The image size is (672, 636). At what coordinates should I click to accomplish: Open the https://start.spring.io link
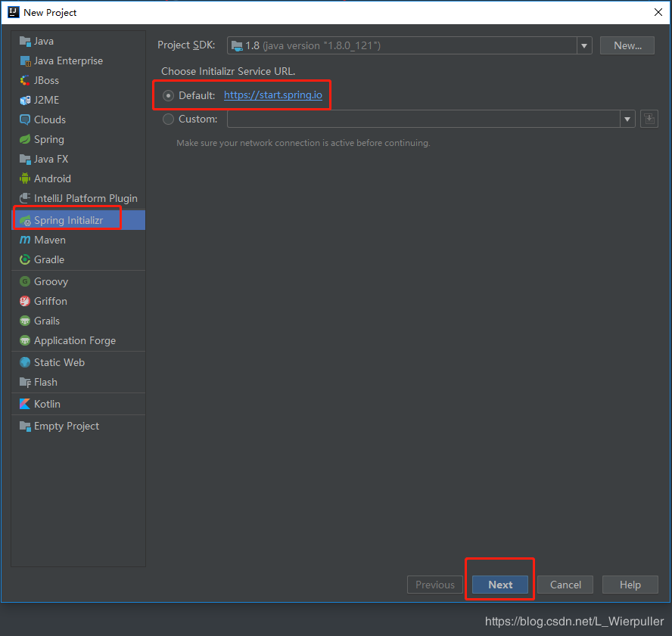(x=273, y=95)
